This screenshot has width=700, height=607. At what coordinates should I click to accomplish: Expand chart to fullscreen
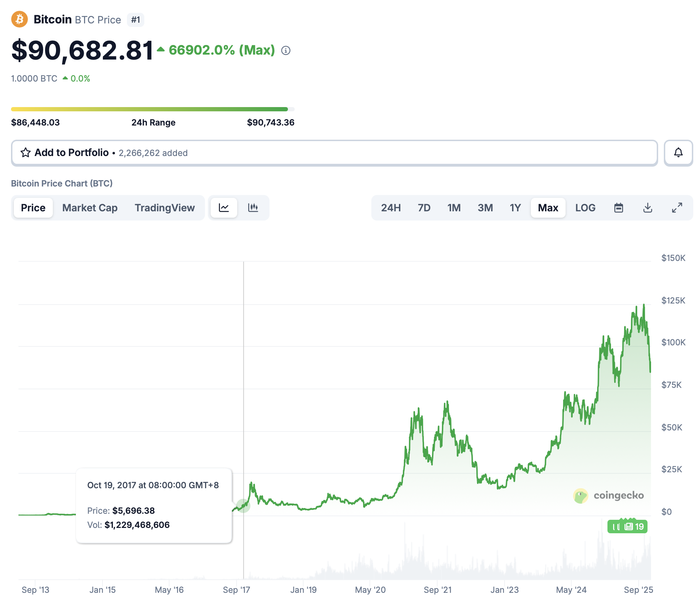point(677,208)
